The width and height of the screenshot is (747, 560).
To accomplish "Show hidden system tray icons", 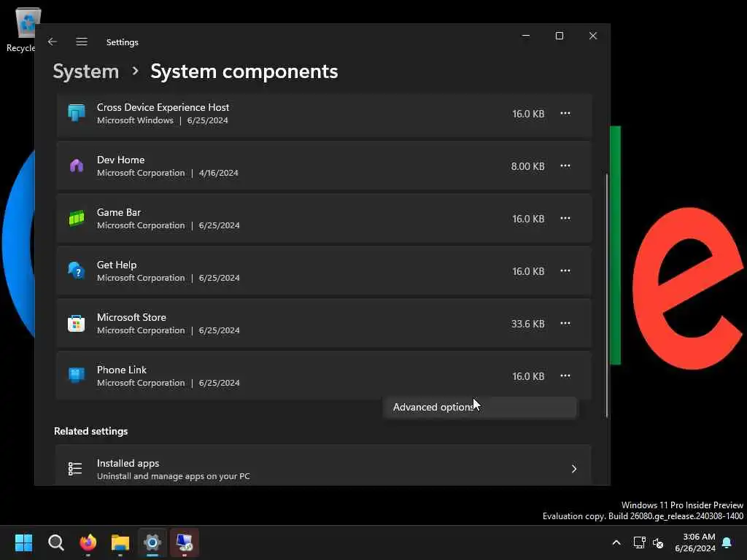I will (x=616, y=542).
